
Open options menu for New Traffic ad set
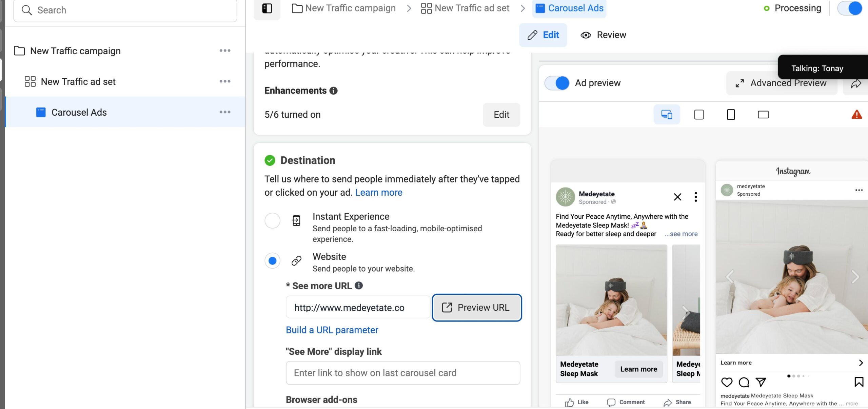coord(225,81)
